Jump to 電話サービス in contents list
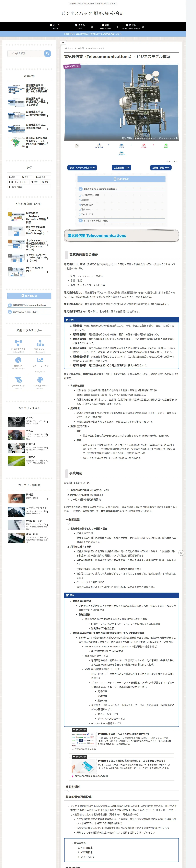Screen dimensions: 196x868 (x=87, y=210)
